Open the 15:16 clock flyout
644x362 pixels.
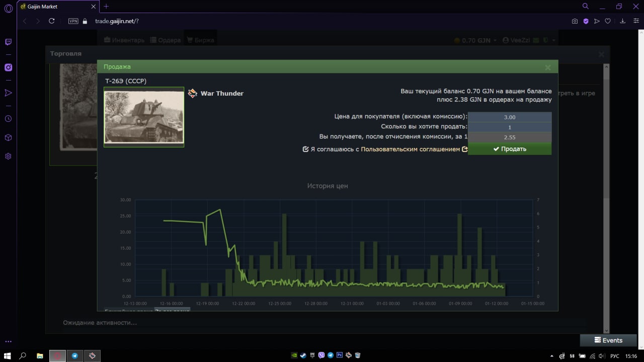[631, 355]
